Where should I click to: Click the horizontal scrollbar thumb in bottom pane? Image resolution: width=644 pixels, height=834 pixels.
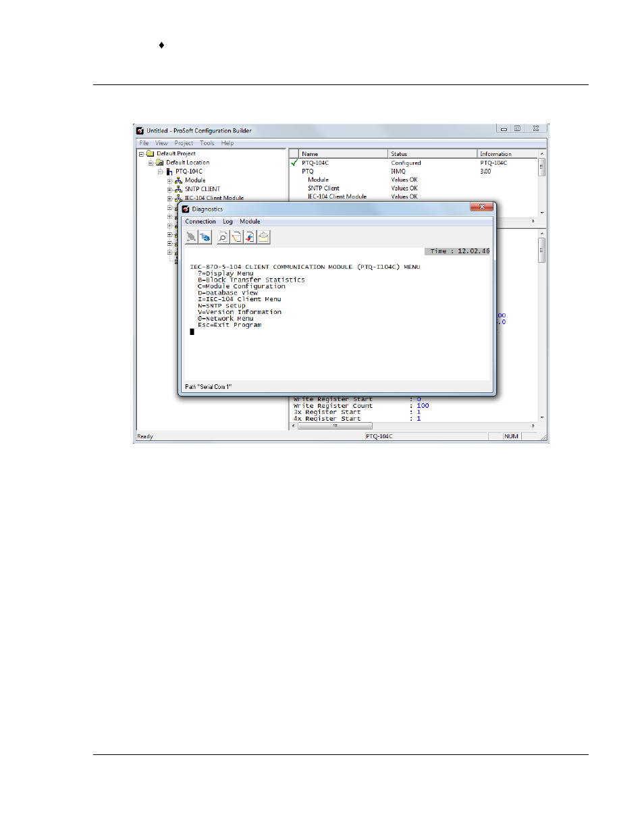335,426
